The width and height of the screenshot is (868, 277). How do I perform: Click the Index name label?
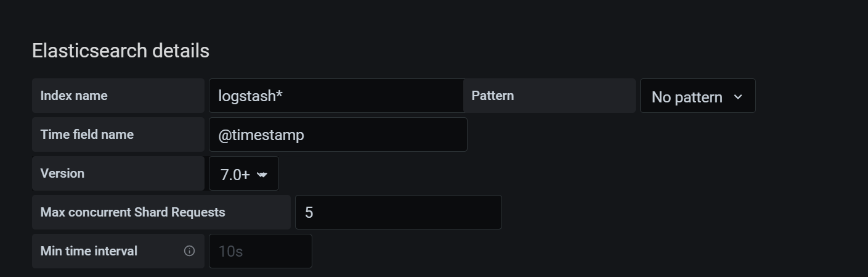(x=74, y=96)
